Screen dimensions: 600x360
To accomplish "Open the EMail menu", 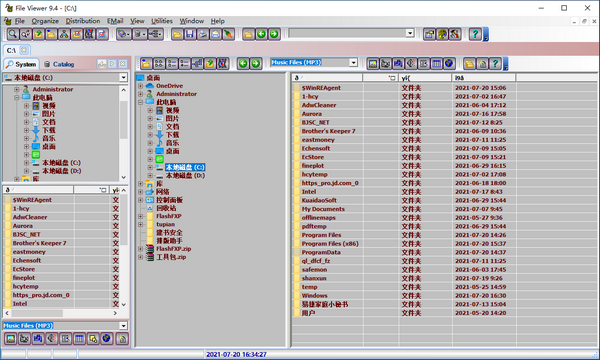I will coord(115,21).
